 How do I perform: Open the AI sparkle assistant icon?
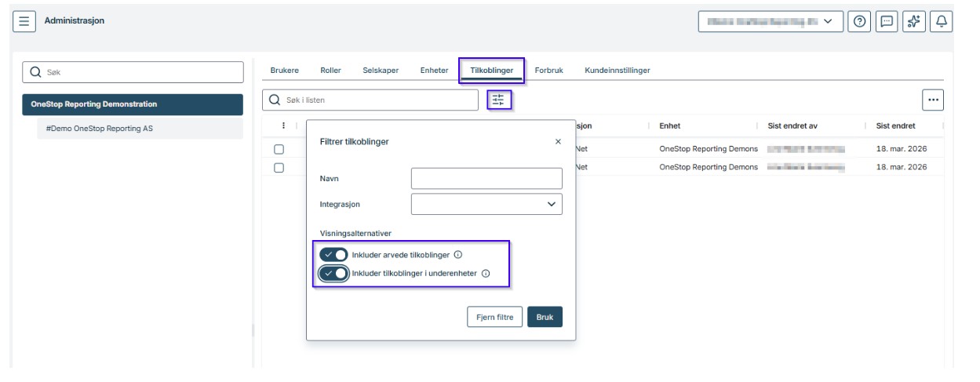pyautogui.click(x=913, y=21)
